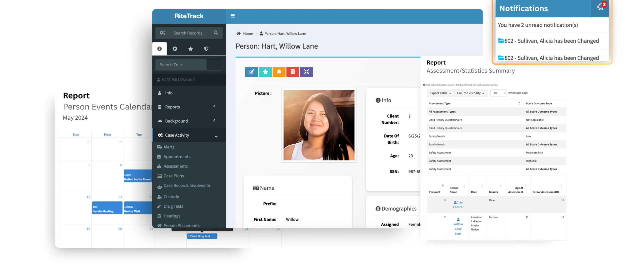
Task: Open the settings gears beside Search Records
Action: (163, 33)
